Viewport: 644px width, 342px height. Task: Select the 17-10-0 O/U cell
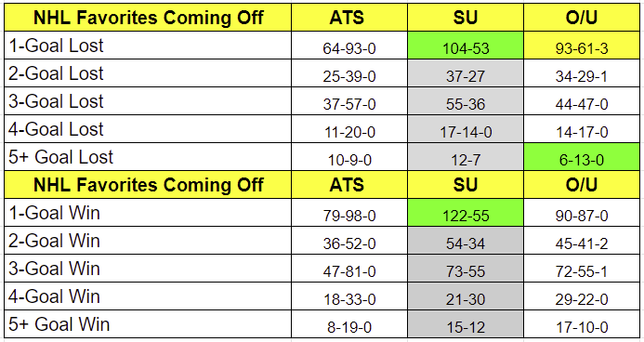[582, 324]
